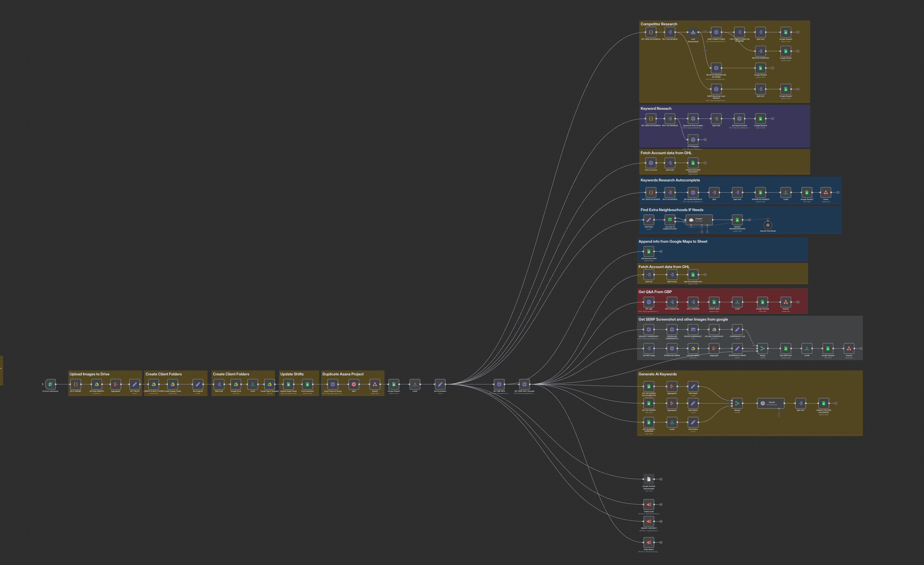The width and height of the screenshot is (924, 565).
Task: Open the SERP COMPETITORS1 HTTP node
Action: point(716,32)
